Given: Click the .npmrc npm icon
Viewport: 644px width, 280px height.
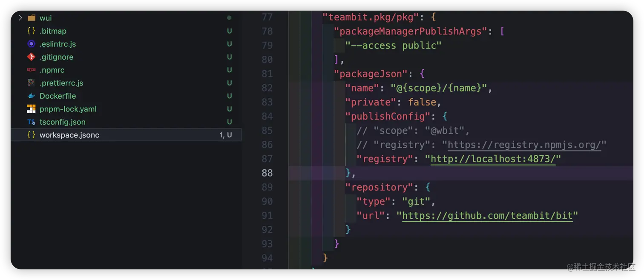Looking at the screenshot, I should coord(31,70).
